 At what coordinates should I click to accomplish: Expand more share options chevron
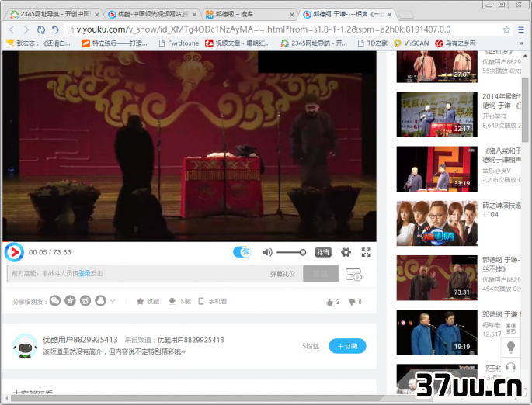coord(113,300)
